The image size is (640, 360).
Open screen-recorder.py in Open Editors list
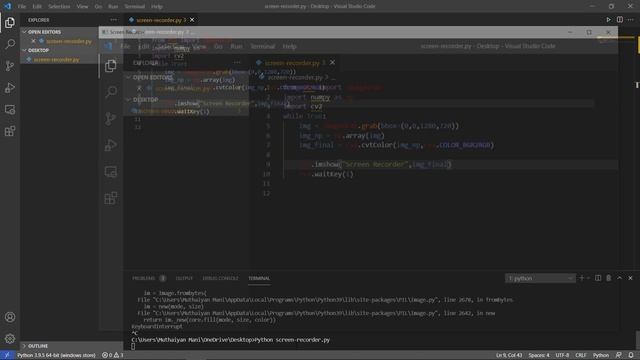coord(69,41)
